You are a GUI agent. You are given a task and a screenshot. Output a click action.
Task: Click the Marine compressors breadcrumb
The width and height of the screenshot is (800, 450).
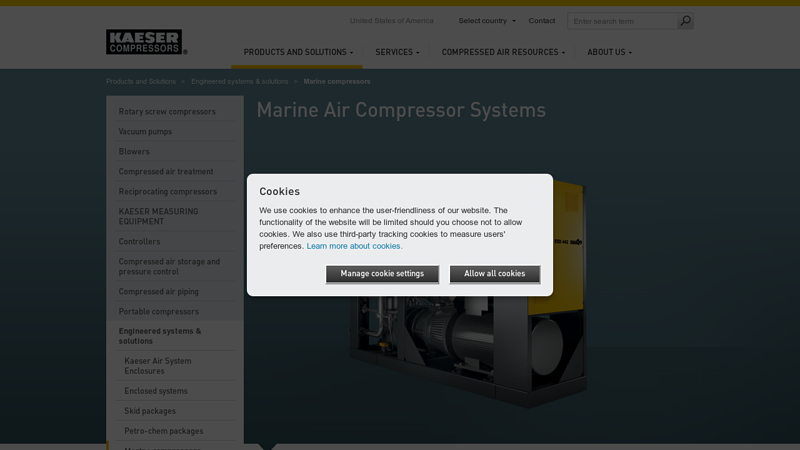tap(337, 82)
